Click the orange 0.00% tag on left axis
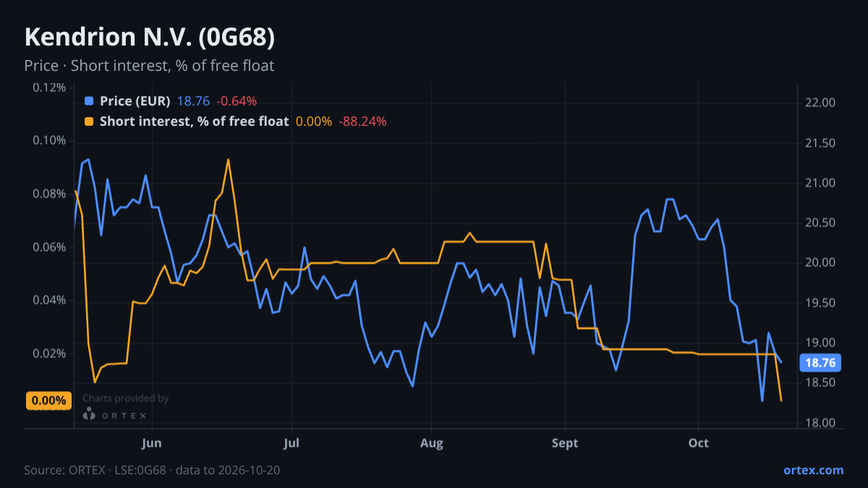This screenshot has width=868, height=488. [48, 401]
